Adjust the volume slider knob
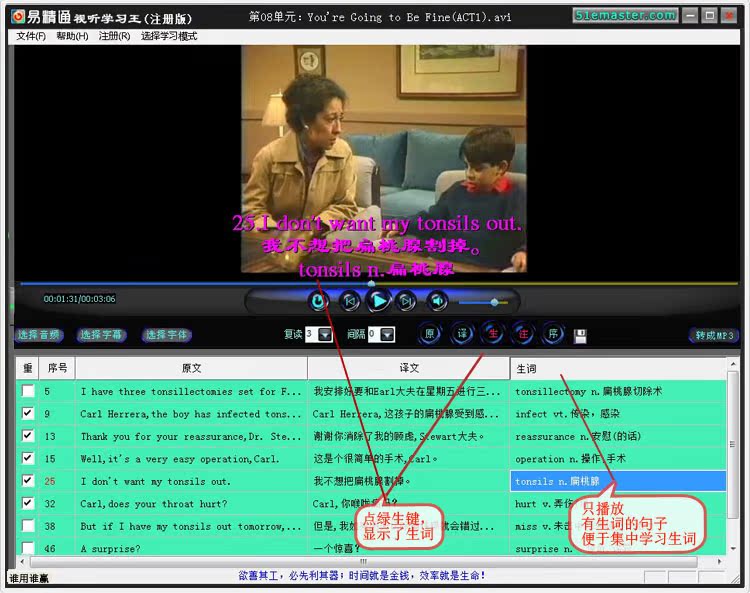 tap(495, 302)
